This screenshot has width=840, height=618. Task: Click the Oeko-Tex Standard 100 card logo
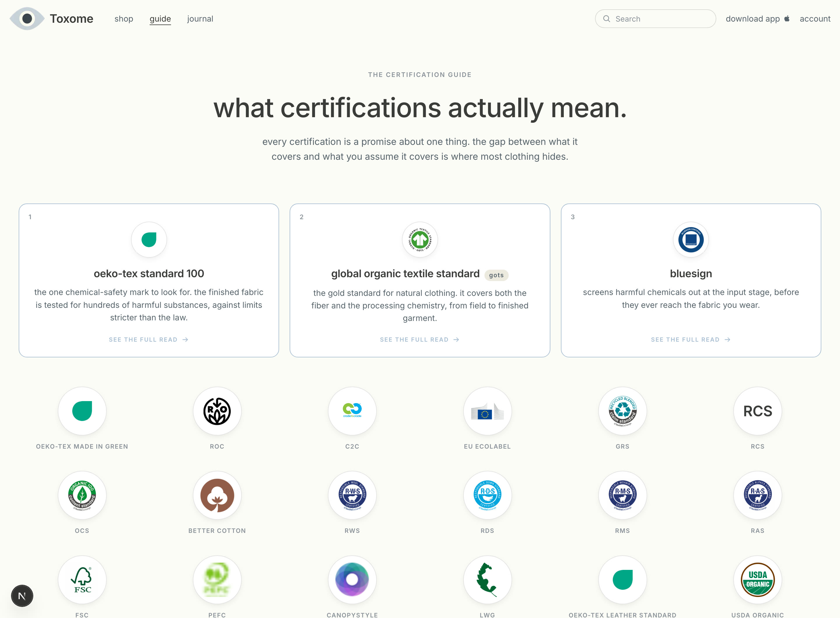point(149,240)
